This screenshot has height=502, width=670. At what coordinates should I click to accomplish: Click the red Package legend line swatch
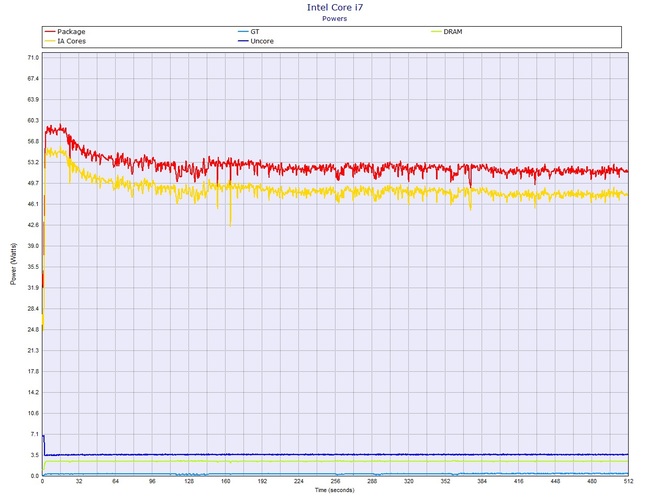pos(50,32)
